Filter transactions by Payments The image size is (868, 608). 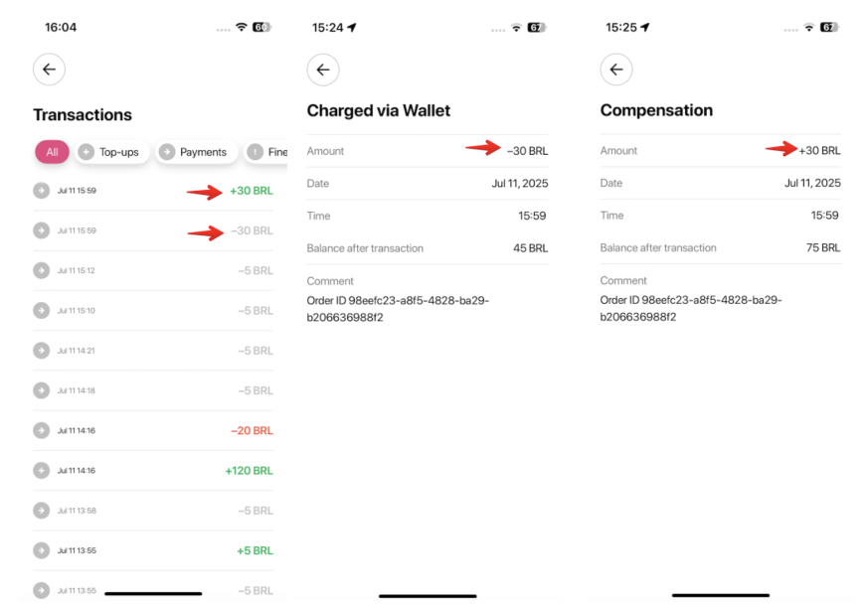coord(194,152)
